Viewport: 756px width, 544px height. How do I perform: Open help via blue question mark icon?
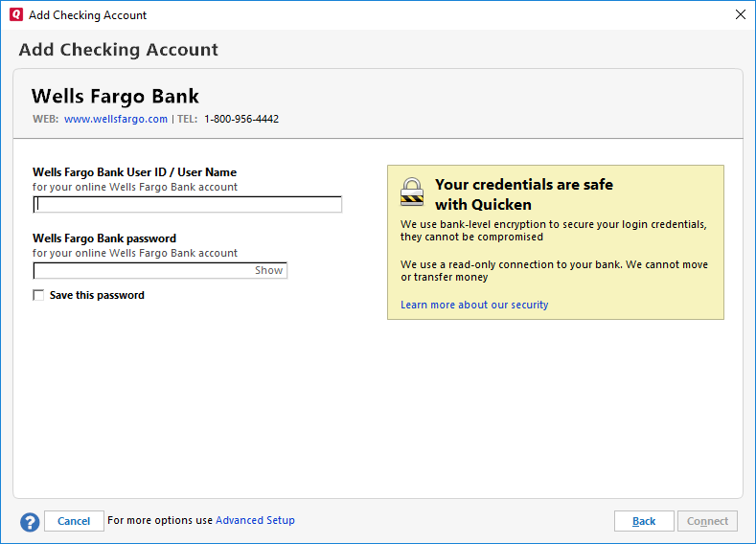30,522
